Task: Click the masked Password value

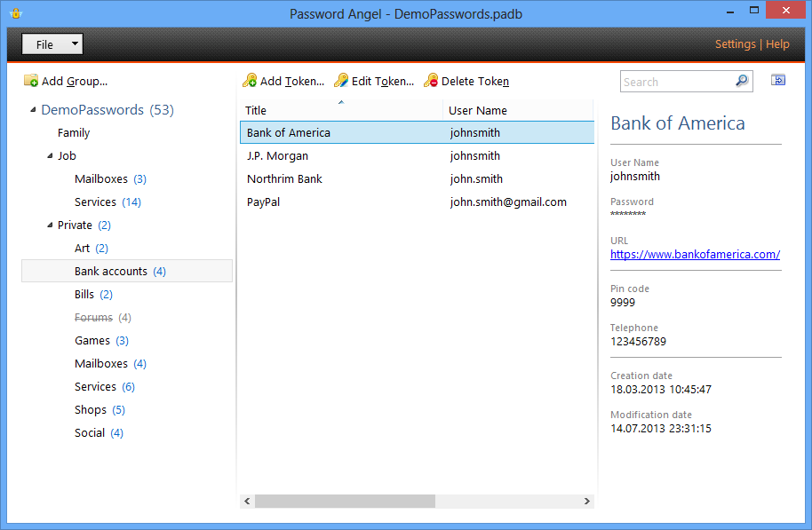Action: point(627,214)
